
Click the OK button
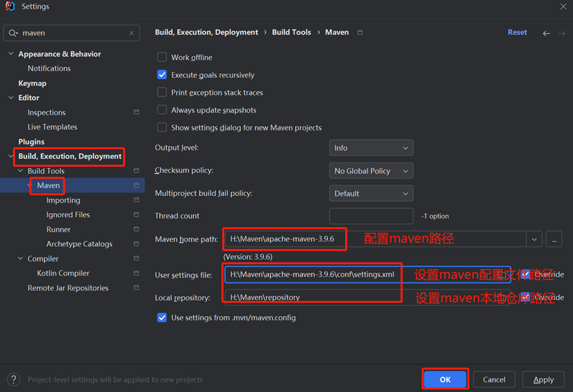pyautogui.click(x=445, y=379)
